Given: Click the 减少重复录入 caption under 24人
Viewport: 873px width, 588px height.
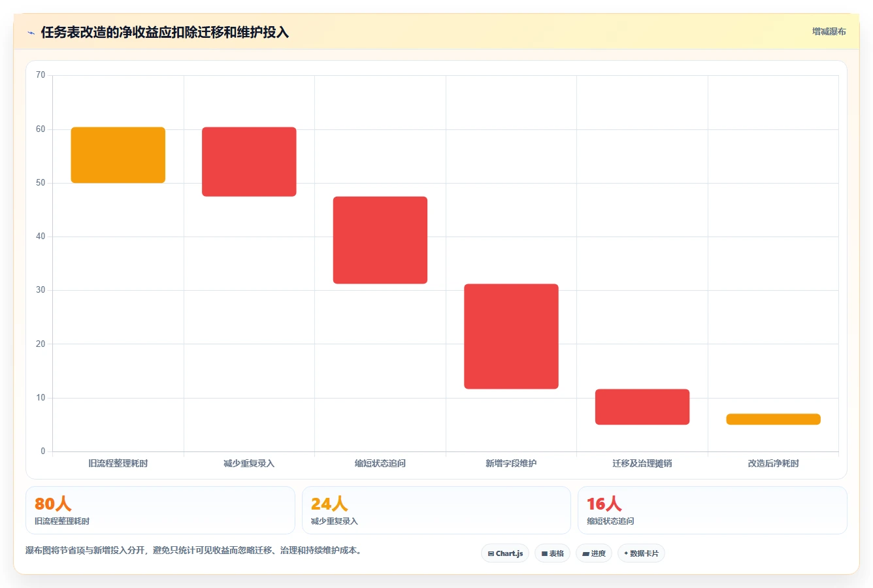Looking at the screenshot, I should 335,521.
